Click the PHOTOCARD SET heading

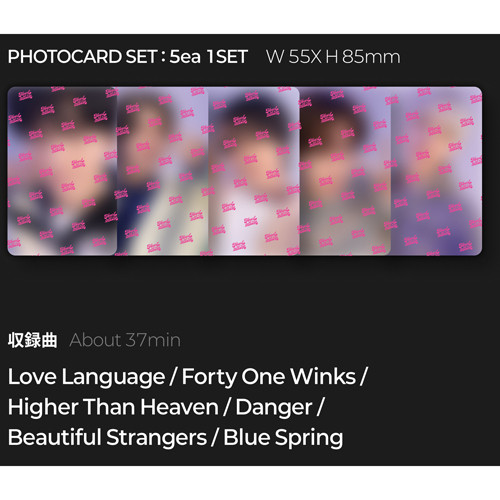[x=83, y=57]
